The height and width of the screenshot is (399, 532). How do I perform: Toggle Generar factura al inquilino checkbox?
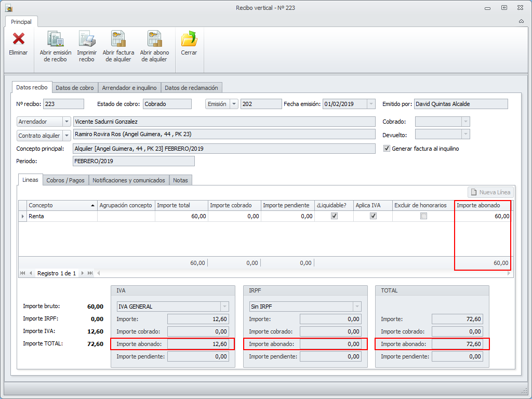point(387,149)
